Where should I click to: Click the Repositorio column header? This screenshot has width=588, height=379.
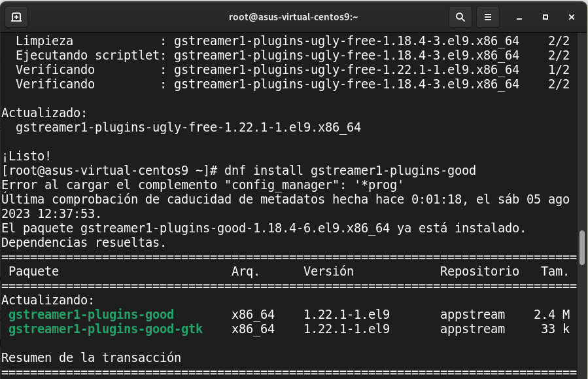tap(479, 271)
